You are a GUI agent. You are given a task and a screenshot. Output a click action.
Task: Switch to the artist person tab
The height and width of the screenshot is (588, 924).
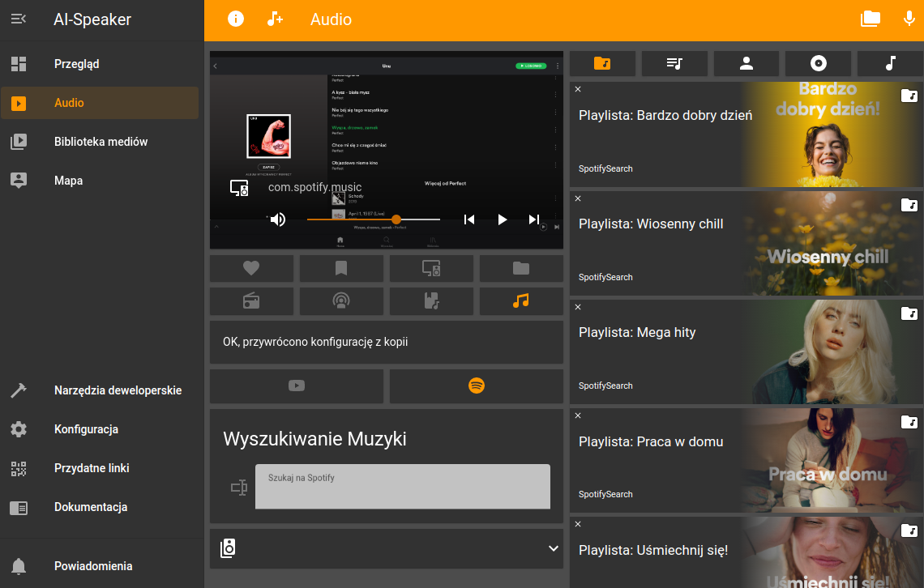click(746, 63)
